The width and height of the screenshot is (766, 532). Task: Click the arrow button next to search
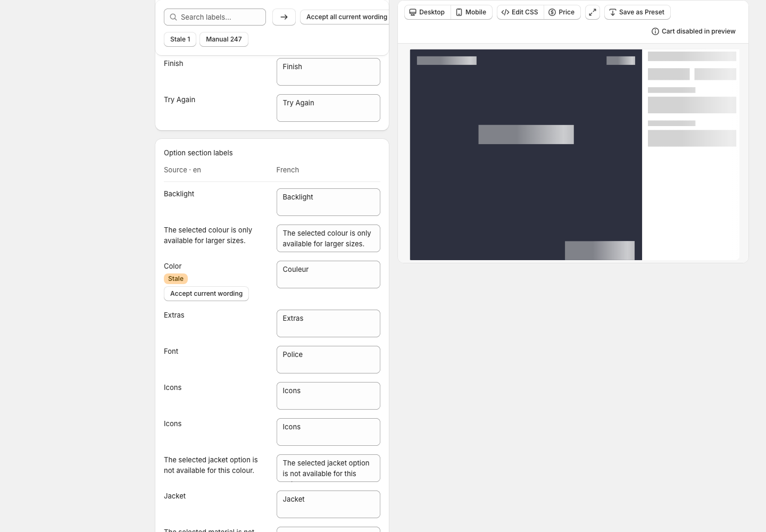click(x=284, y=17)
